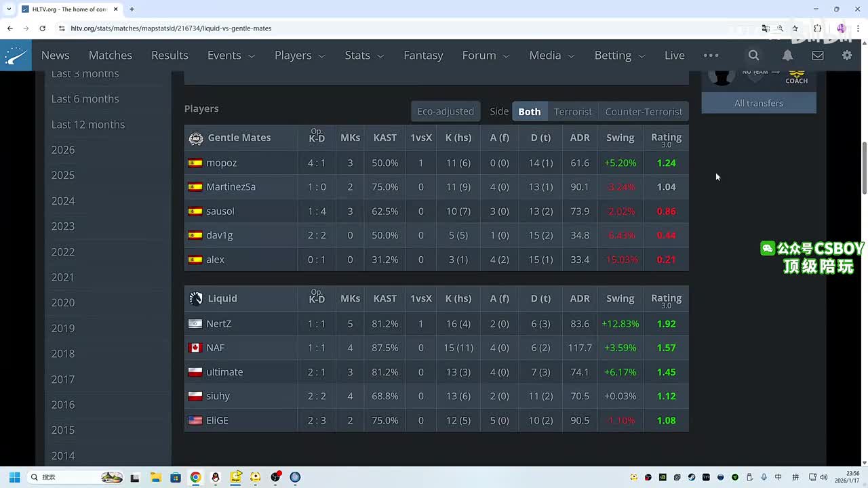The width and height of the screenshot is (868, 488).
Task: Open Chrome from the taskbar
Action: point(195,477)
